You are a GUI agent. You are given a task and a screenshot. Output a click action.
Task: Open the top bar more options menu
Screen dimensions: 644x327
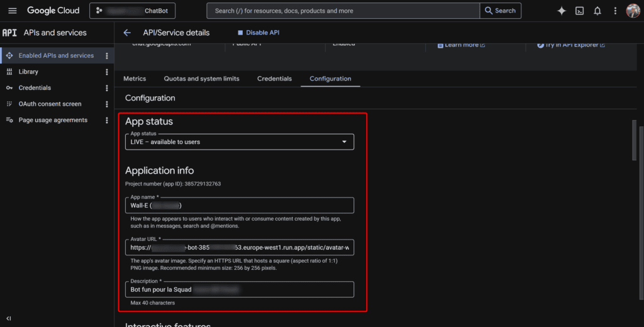point(615,11)
